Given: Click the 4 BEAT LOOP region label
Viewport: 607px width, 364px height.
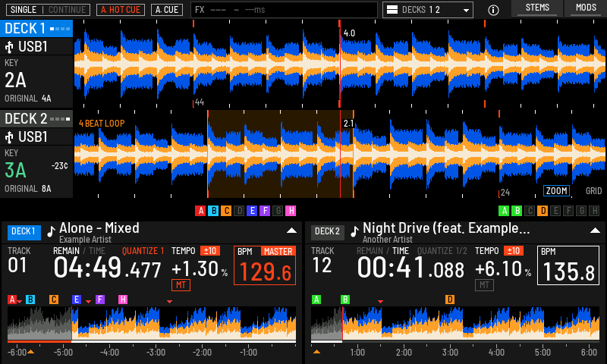Looking at the screenshot, I should point(102,124).
